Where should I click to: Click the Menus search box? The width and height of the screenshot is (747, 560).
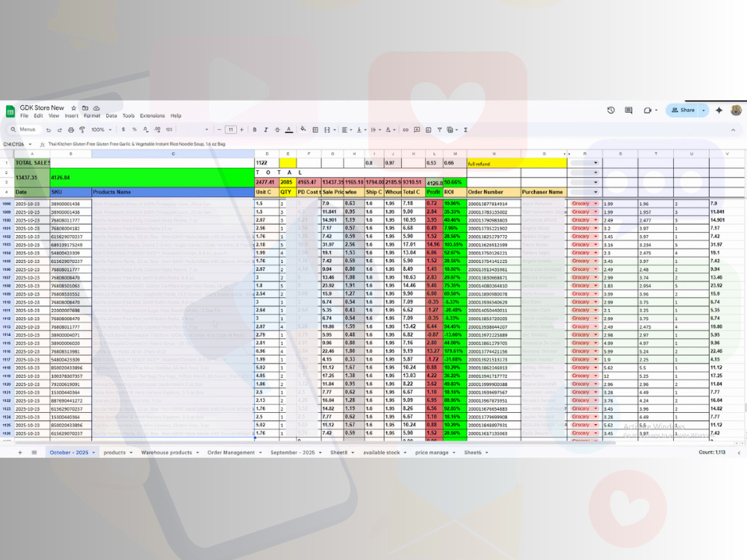(x=23, y=129)
